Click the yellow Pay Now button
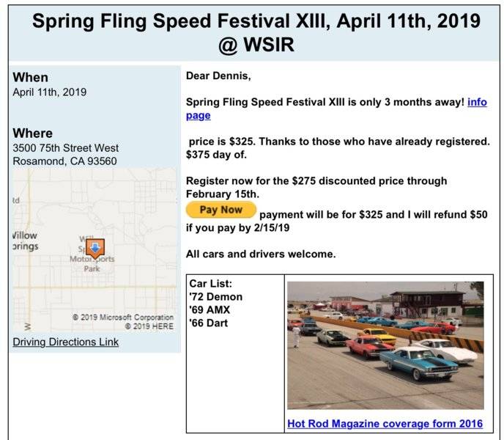The image size is (504, 440). coord(221,210)
